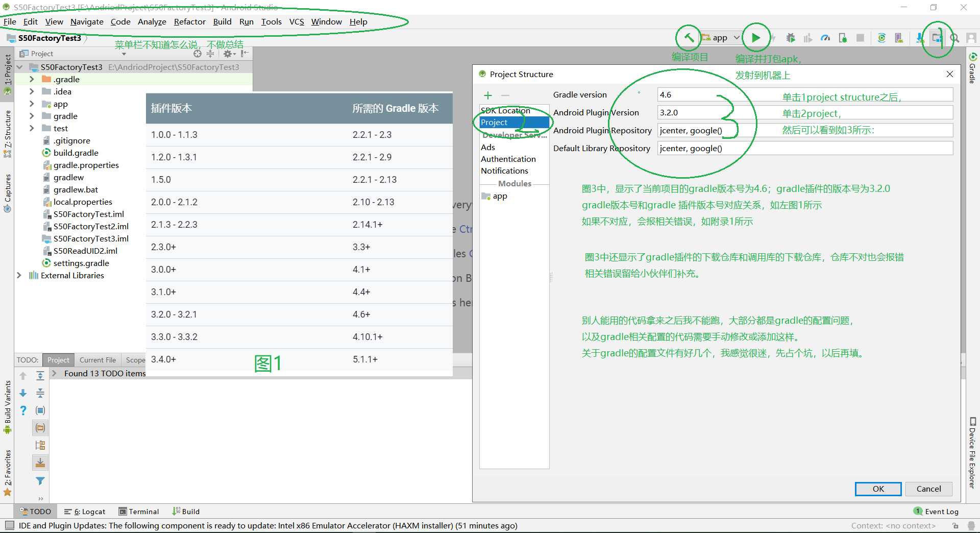The image size is (980, 533).
Task: Open the File menu
Action: click(10, 21)
